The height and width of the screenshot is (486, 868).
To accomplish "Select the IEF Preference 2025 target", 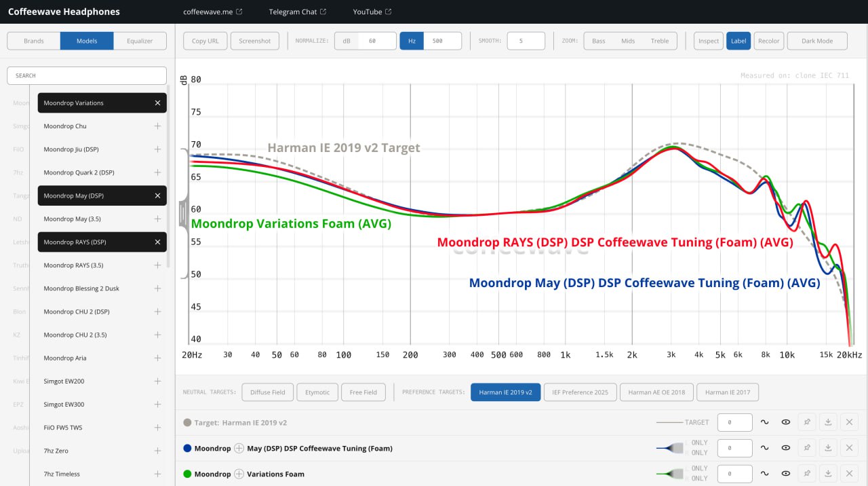I will coord(580,392).
